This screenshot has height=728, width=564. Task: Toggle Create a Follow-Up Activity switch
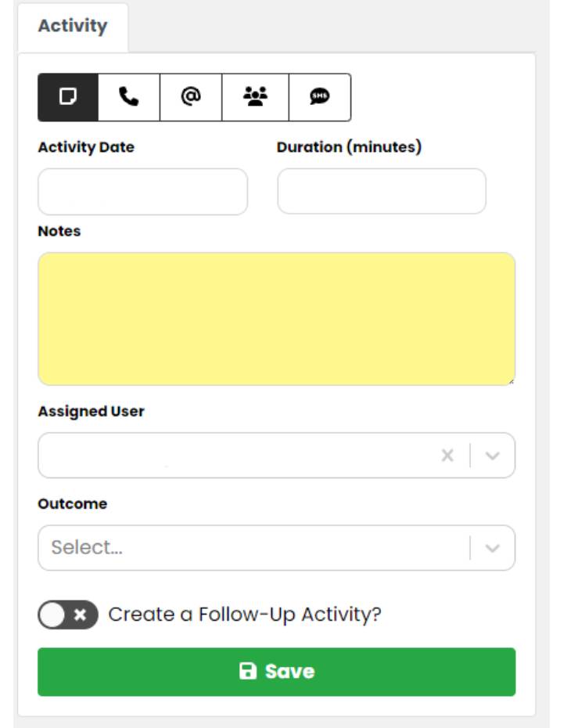coord(68,614)
